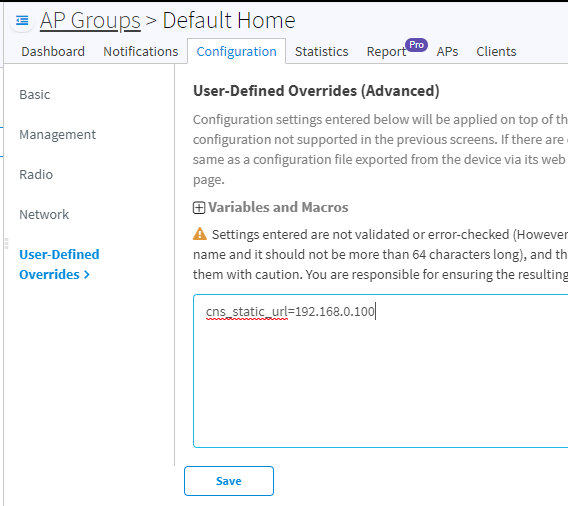
Task: Click inside the overrides text area
Action: [380, 371]
